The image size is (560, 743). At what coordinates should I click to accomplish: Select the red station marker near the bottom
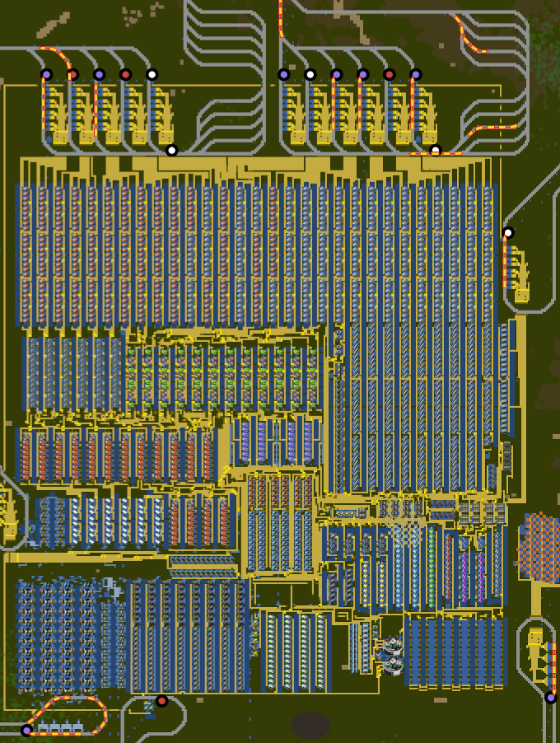coord(161,701)
